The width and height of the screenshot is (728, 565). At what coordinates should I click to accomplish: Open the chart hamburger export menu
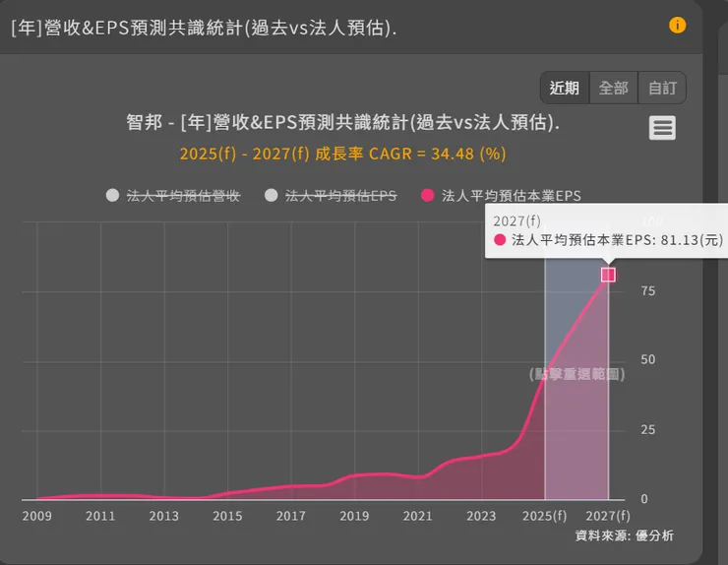[x=662, y=128]
